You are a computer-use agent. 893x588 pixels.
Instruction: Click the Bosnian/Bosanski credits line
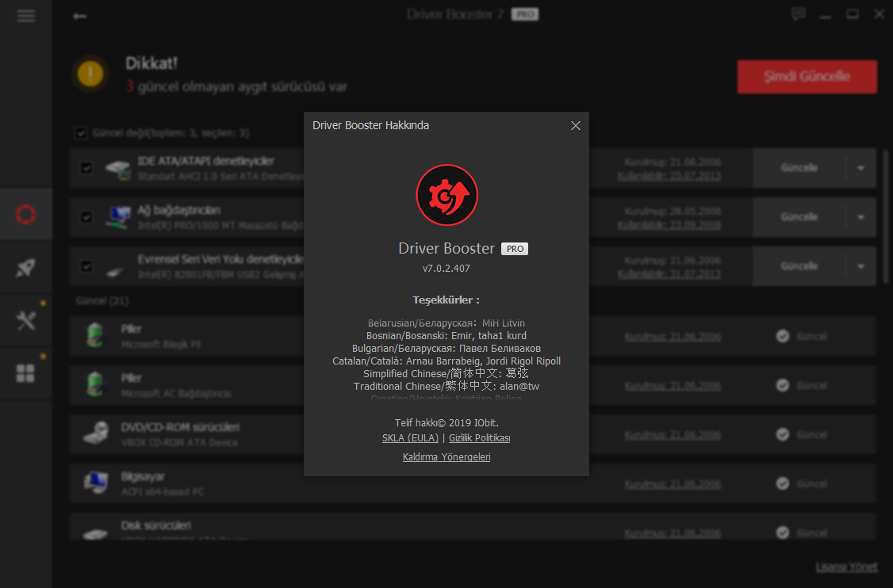446,336
